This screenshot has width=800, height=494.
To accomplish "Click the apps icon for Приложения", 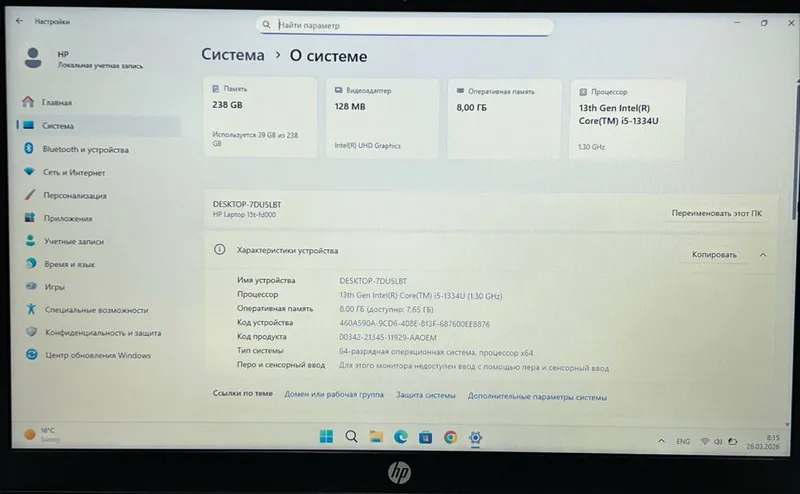I will (30, 217).
